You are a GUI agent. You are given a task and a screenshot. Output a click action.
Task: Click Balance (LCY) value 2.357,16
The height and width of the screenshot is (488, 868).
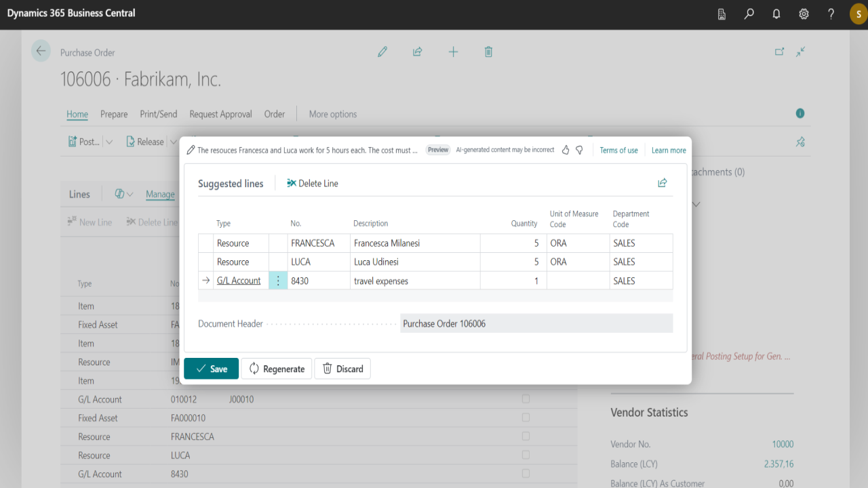tap(778, 464)
